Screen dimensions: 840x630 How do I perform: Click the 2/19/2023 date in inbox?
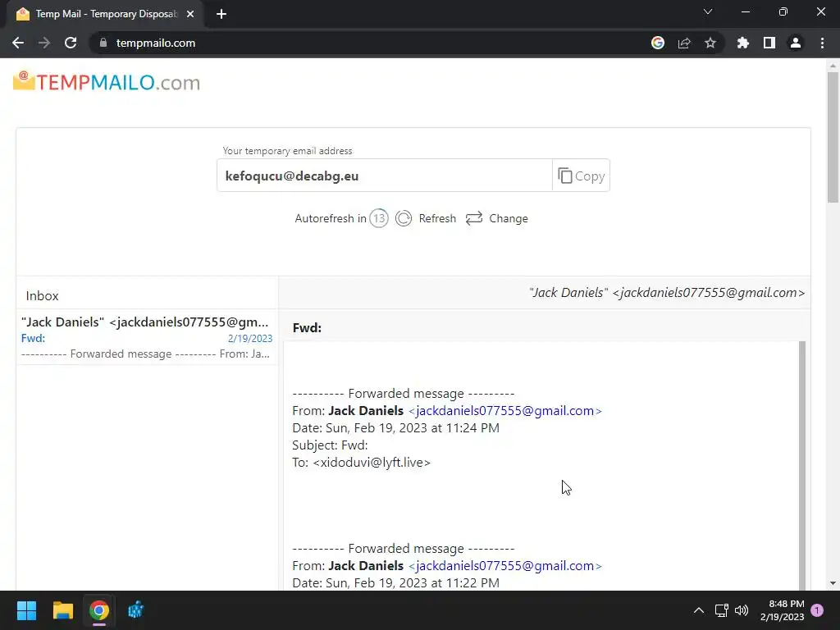point(250,339)
